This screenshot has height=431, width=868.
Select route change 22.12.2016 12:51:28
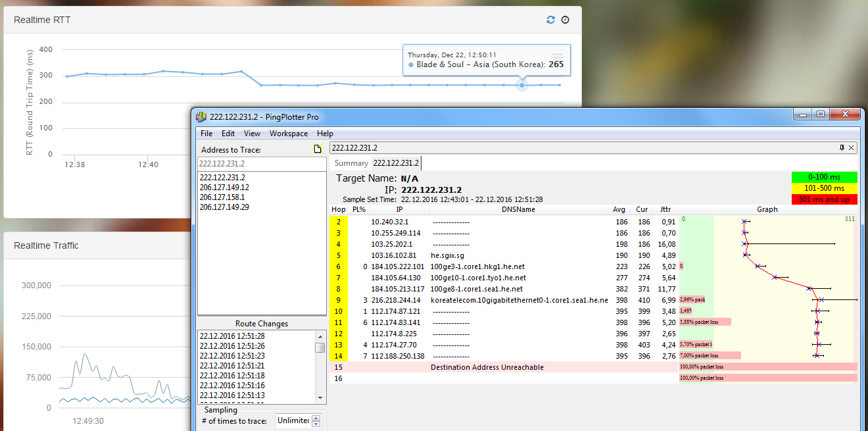232,336
